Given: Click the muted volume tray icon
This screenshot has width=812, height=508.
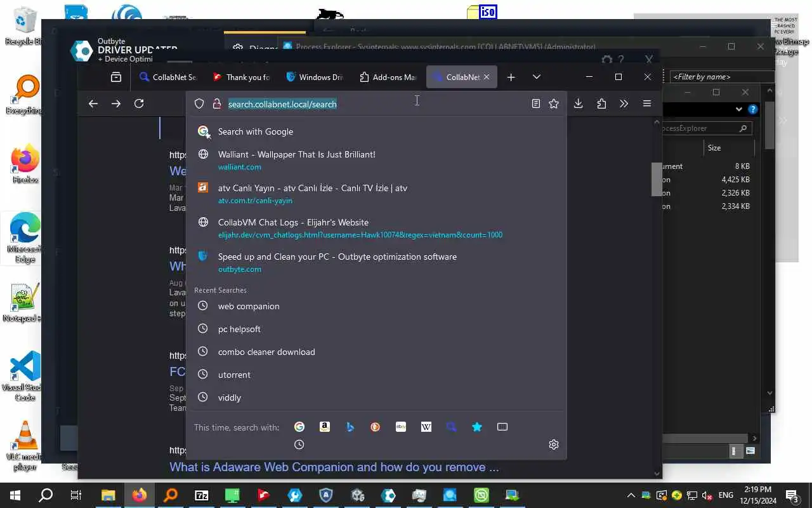Looking at the screenshot, I should (x=707, y=495).
